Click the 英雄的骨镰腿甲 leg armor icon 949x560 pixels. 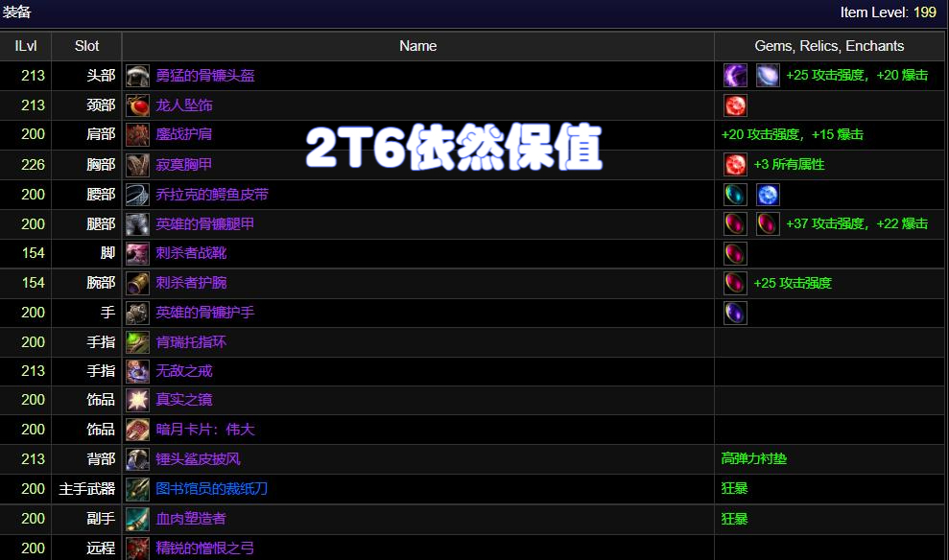click(x=137, y=223)
